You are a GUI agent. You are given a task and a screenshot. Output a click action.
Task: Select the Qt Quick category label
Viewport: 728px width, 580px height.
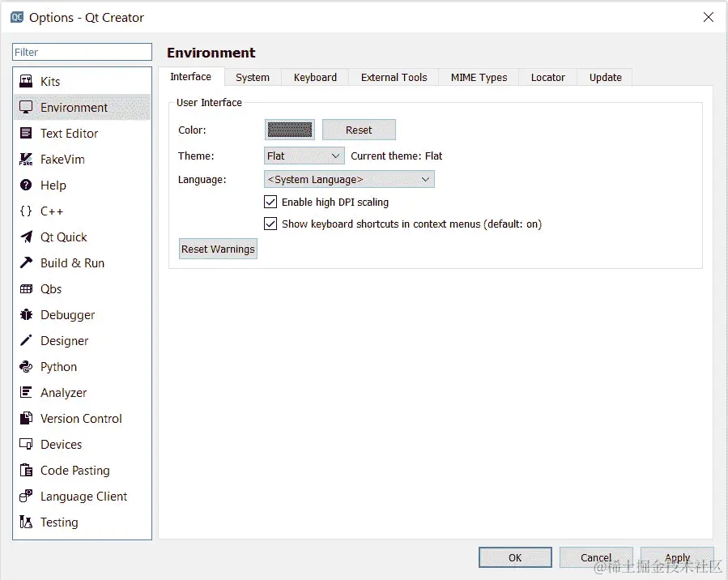(x=64, y=237)
